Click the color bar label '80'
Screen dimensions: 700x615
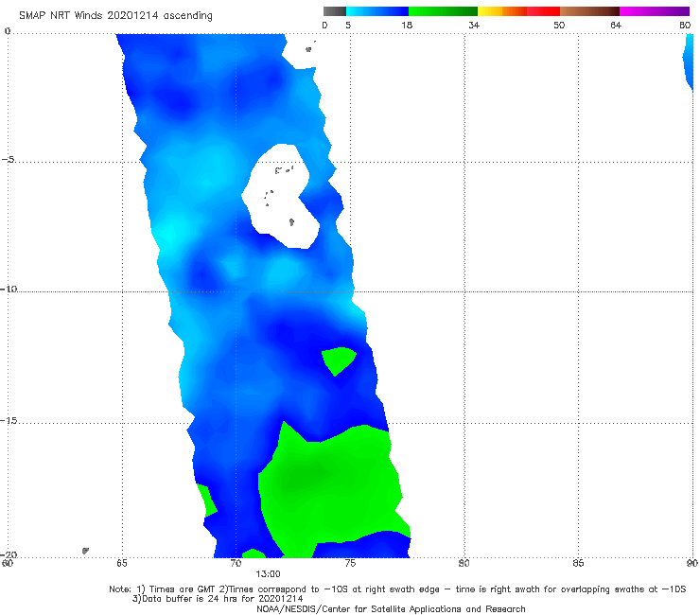pyautogui.click(x=685, y=25)
